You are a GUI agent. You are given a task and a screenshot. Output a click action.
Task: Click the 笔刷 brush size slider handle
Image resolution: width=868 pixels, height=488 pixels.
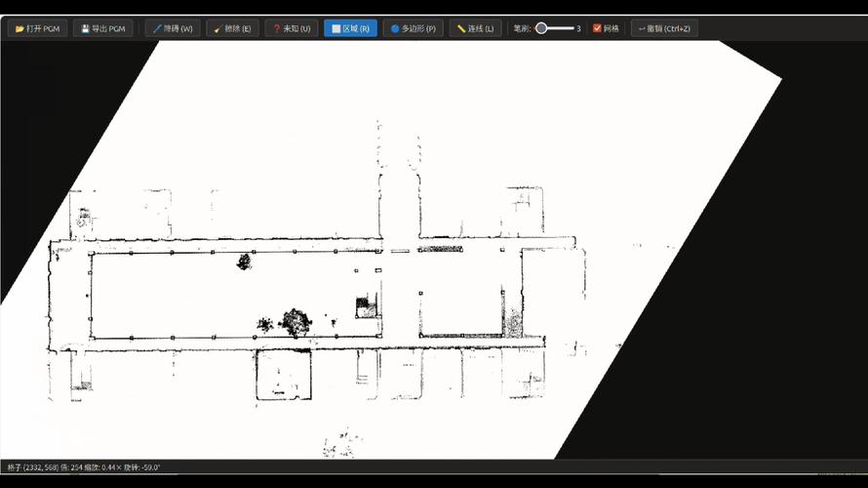tap(541, 28)
